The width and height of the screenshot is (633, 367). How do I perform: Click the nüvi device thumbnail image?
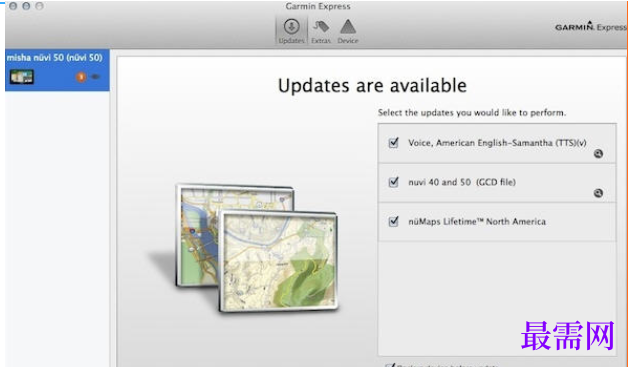tap(22, 77)
